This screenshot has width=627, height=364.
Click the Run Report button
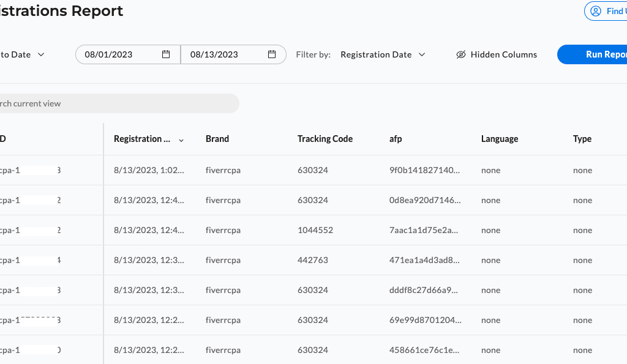click(592, 54)
